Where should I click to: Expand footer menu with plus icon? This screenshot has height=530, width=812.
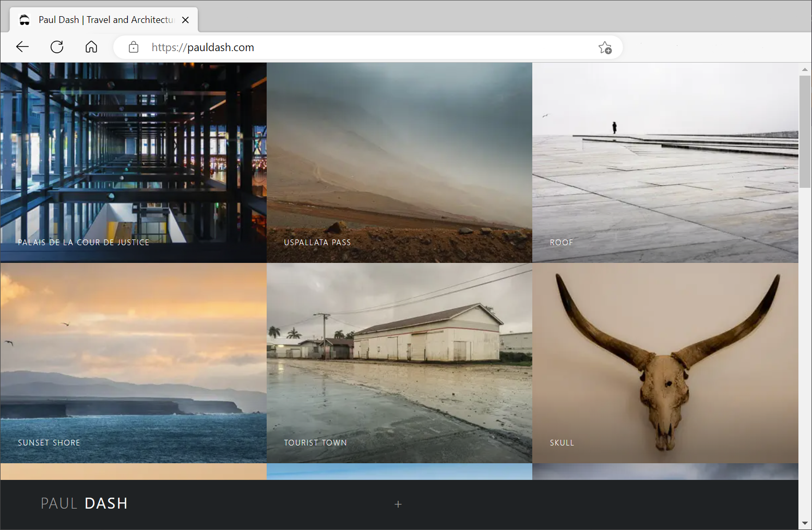398,504
